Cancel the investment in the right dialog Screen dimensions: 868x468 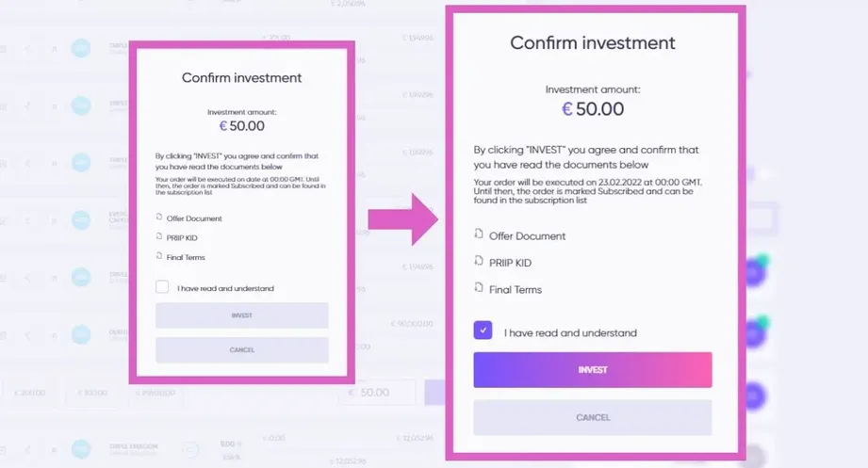(593, 418)
